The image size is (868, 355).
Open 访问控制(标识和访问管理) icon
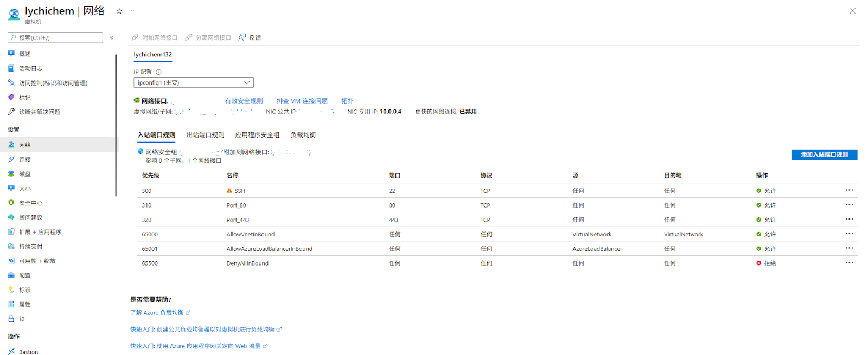tap(11, 83)
